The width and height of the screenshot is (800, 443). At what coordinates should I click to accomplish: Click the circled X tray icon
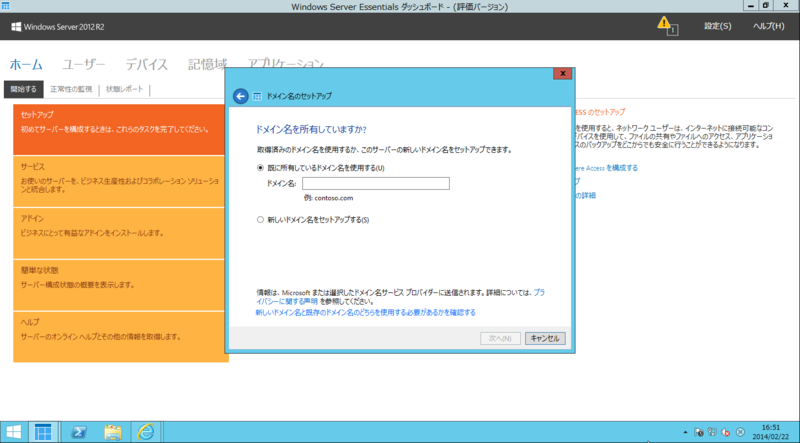tap(740, 432)
